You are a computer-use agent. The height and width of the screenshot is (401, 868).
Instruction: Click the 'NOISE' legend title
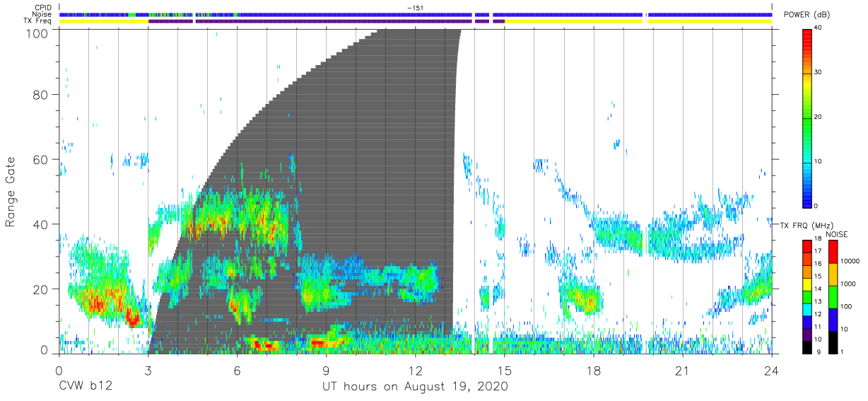click(838, 234)
